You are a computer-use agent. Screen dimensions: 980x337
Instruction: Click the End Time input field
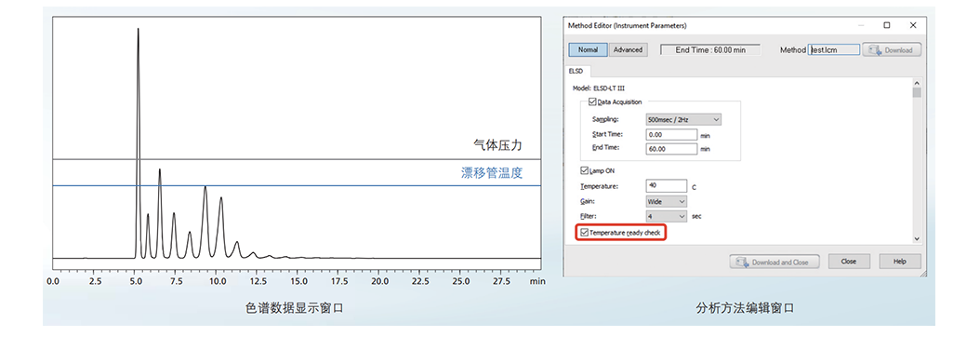[671, 149]
